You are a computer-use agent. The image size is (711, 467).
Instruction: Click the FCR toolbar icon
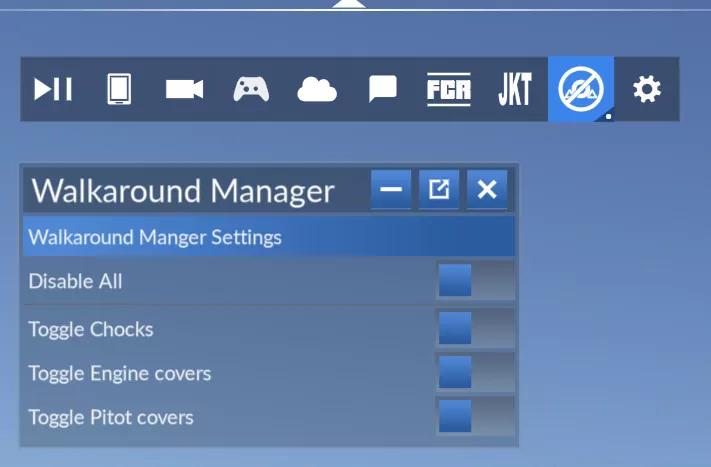(x=448, y=89)
